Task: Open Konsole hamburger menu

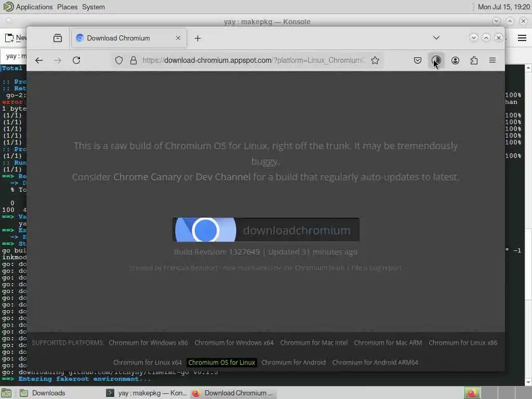Action: point(522,38)
